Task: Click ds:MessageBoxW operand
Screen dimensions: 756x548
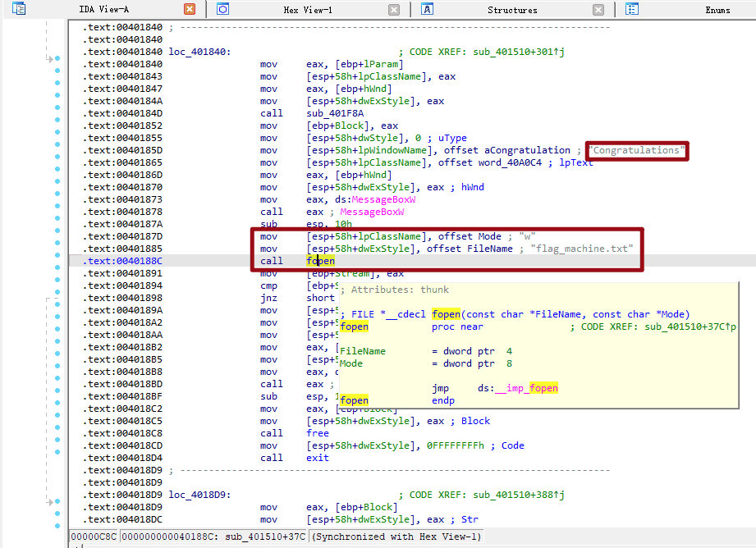Action: tap(375, 199)
